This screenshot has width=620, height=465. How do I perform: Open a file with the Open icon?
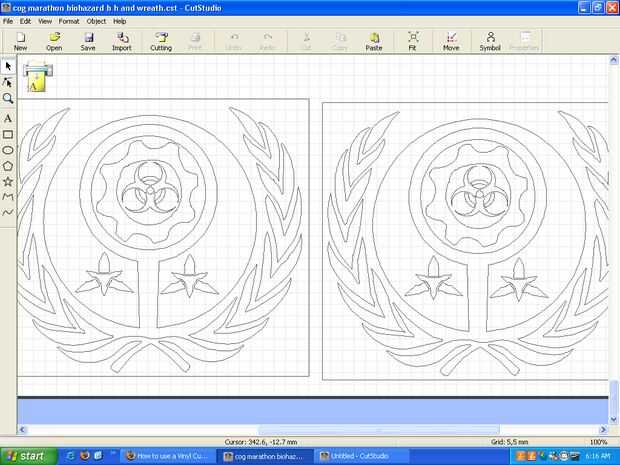pyautogui.click(x=54, y=42)
